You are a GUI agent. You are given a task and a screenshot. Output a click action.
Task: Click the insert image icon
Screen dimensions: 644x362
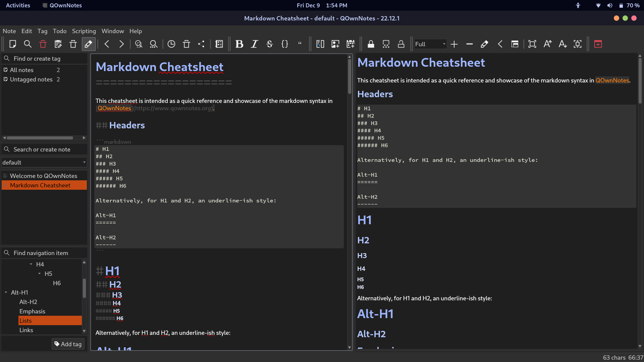coord(335,44)
